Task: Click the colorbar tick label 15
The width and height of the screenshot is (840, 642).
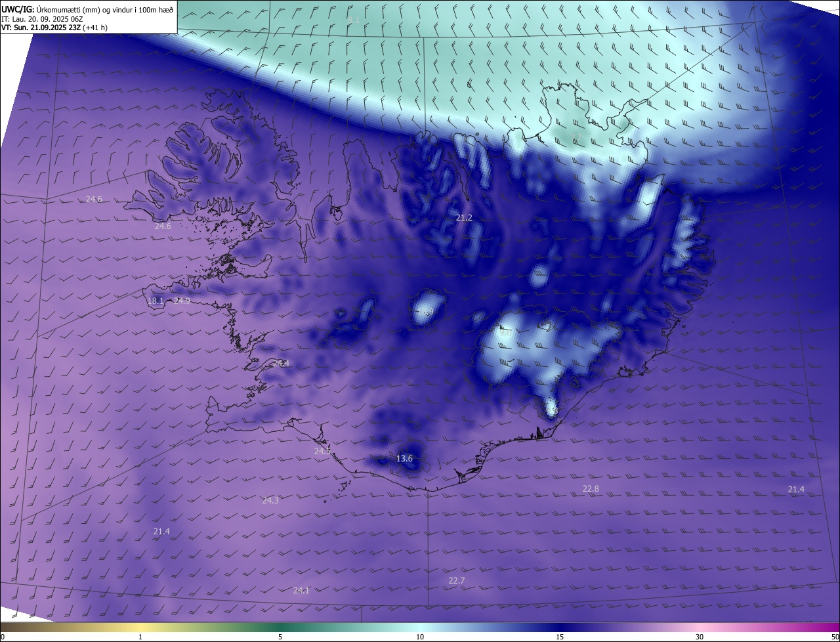Action: tap(560, 637)
